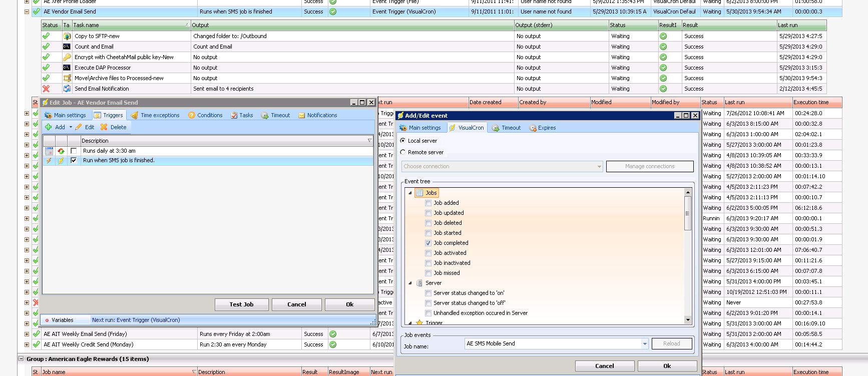The width and height of the screenshot is (868, 376).
Task: Open the Conditions tab
Action: pos(205,115)
